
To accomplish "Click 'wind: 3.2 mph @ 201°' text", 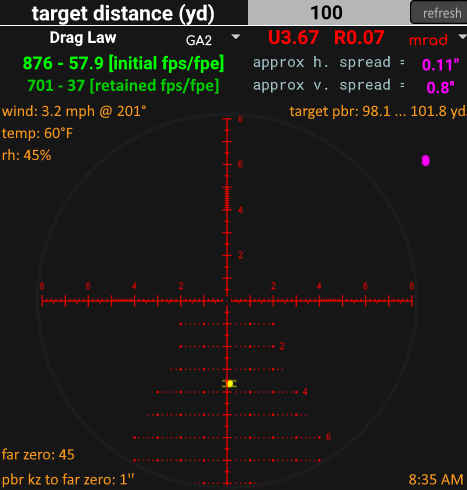I will (74, 111).
